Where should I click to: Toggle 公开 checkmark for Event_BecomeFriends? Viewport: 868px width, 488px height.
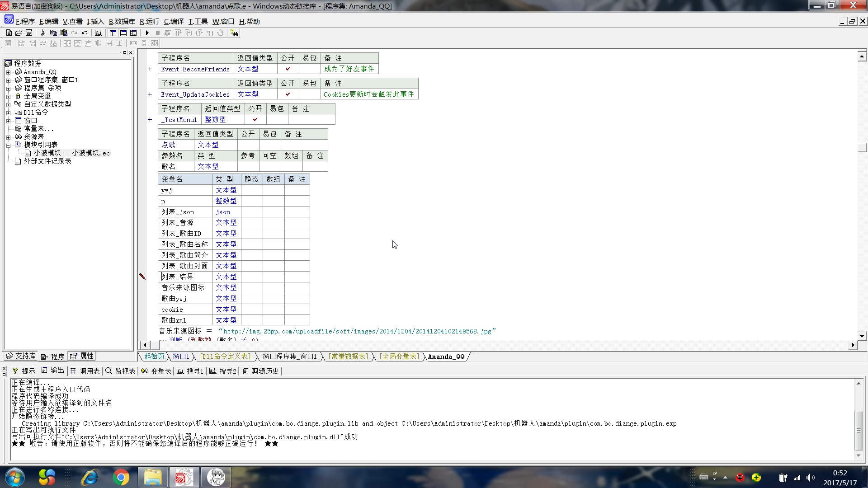(x=288, y=69)
